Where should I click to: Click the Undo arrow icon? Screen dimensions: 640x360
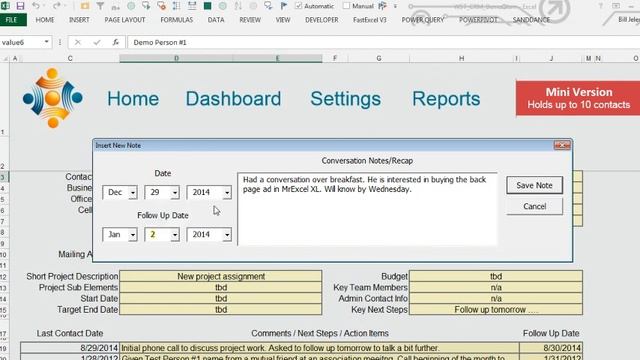pos(36,6)
